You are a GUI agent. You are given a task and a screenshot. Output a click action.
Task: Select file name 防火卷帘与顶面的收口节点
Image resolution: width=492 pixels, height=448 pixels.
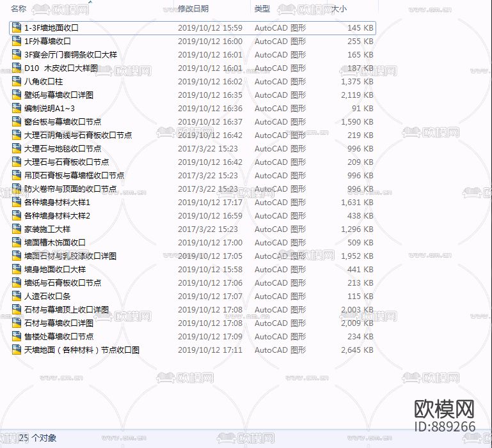click(x=70, y=189)
